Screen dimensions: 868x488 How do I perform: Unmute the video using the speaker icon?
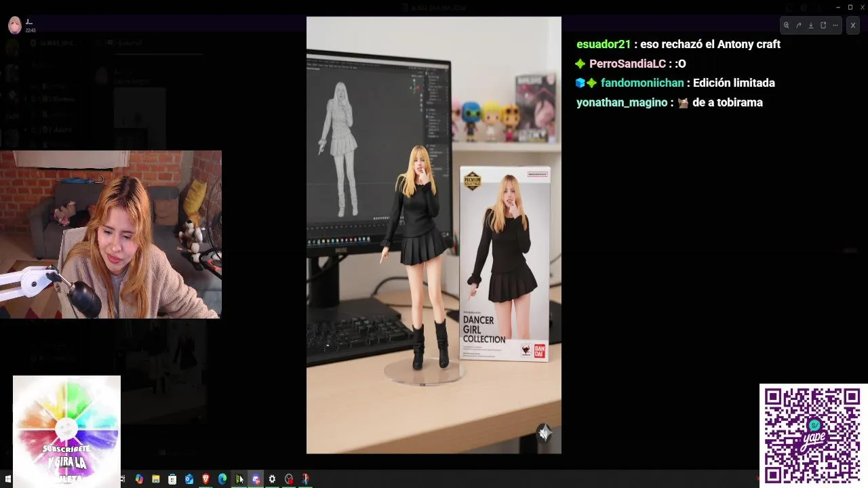click(544, 433)
